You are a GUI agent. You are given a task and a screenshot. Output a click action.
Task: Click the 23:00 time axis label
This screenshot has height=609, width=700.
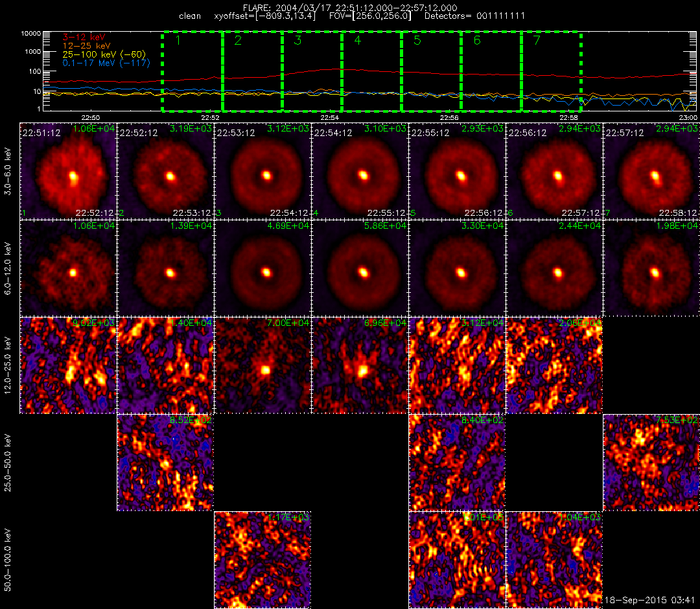[x=688, y=117]
